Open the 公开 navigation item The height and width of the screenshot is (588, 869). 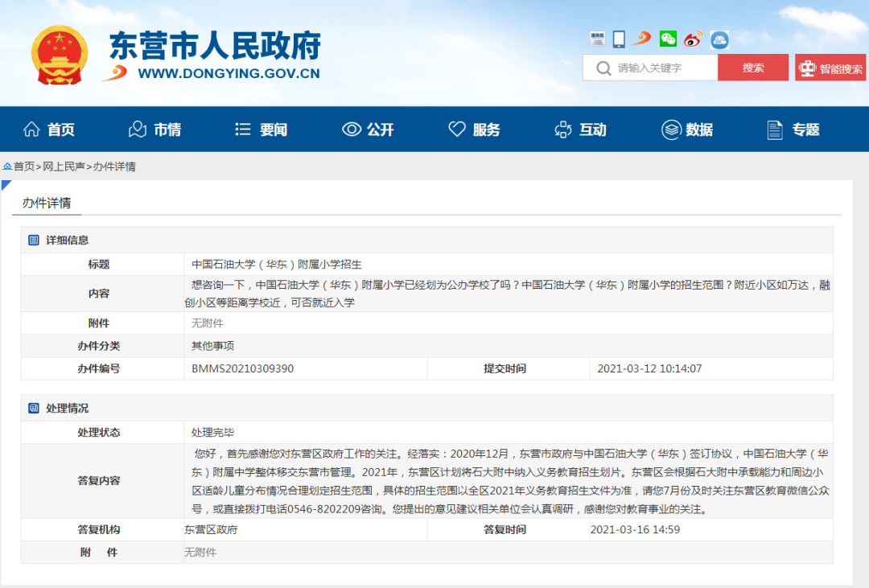click(x=368, y=130)
